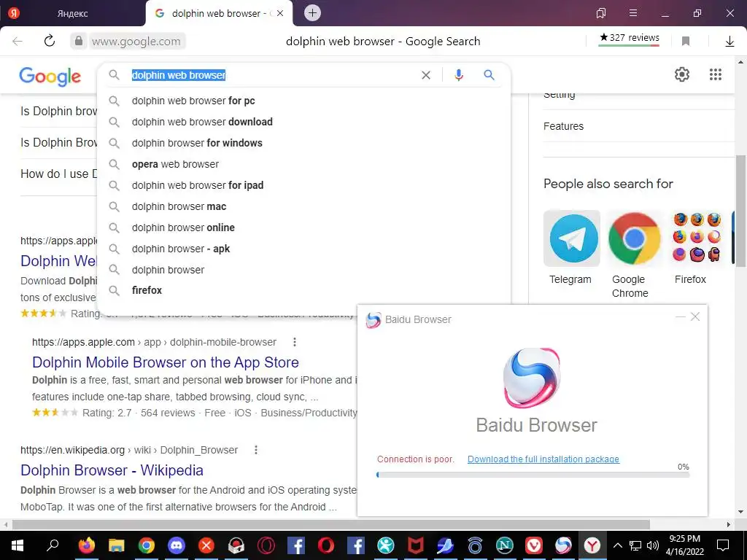Screen dimensions: 747x560
Task: Open McAfee from the taskbar
Action: 415,545
